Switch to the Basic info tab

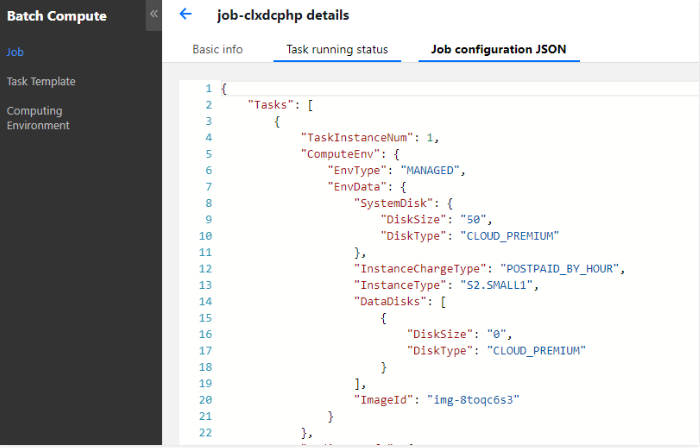(x=217, y=49)
